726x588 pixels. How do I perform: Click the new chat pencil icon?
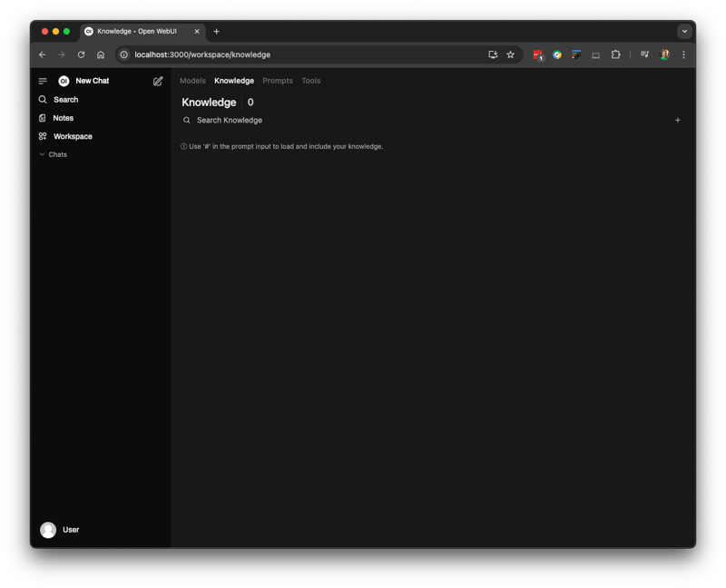coord(158,81)
